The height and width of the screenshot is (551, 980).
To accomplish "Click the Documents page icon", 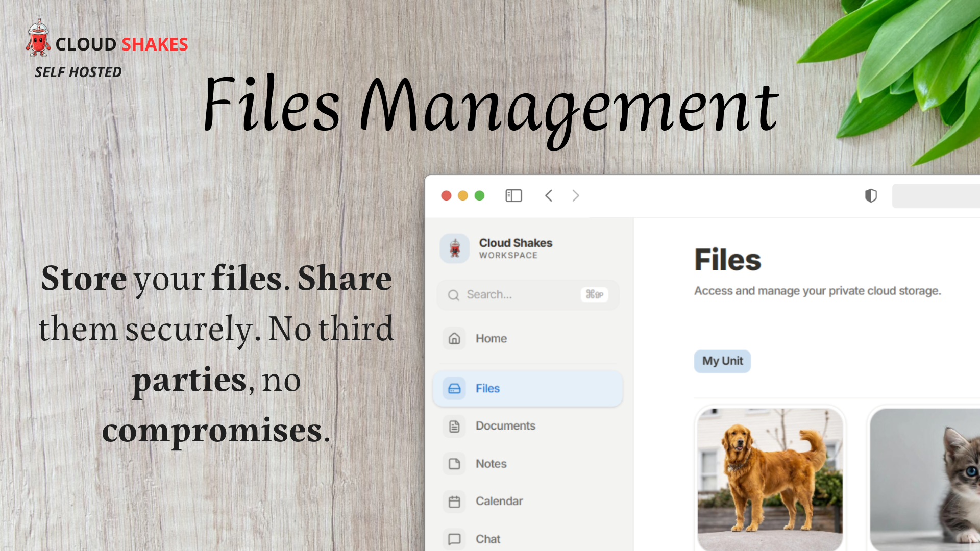I will pos(454,427).
